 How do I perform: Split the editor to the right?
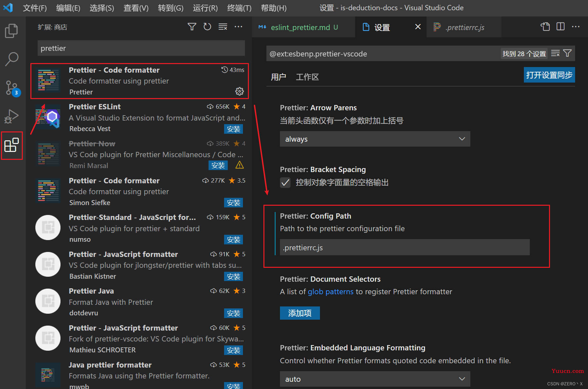pos(561,27)
